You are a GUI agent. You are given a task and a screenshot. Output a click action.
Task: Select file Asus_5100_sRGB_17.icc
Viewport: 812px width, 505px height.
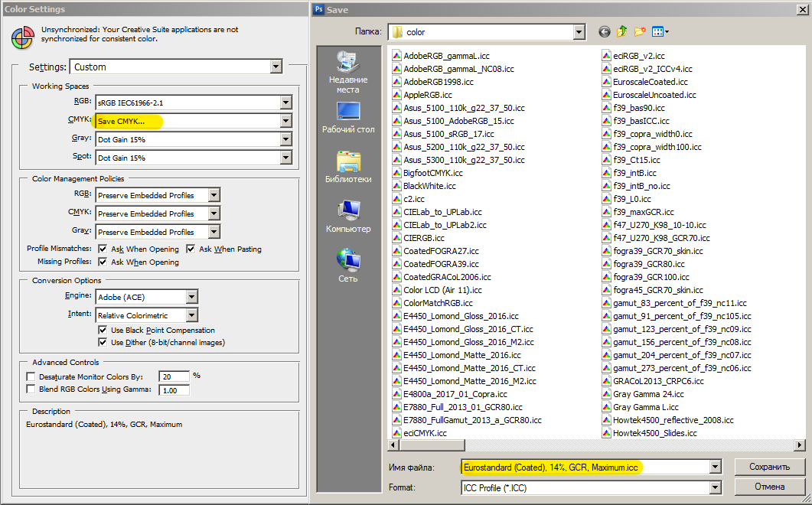(x=449, y=134)
